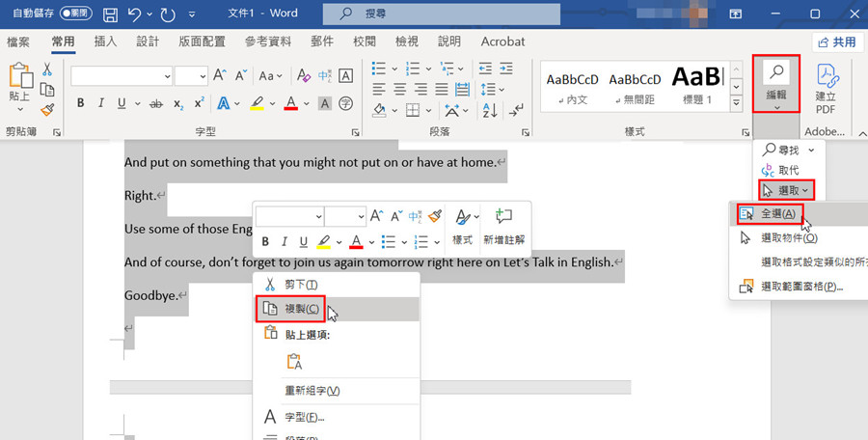This screenshot has height=440, width=868.
Task: Choose Select All (全選) from the submenu
Action: click(x=777, y=213)
